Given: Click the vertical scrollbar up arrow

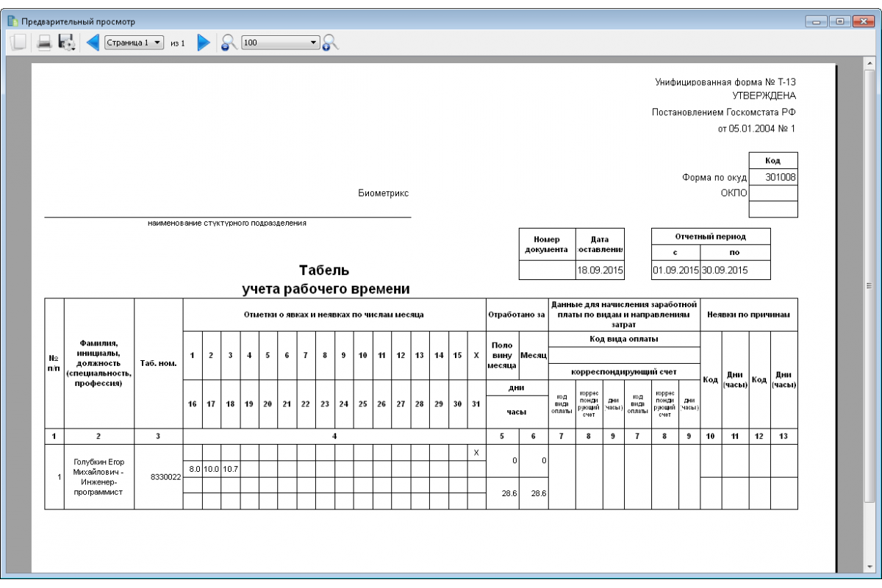Looking at the screenshot, I should pyautogui.click(x=869, y=65).
